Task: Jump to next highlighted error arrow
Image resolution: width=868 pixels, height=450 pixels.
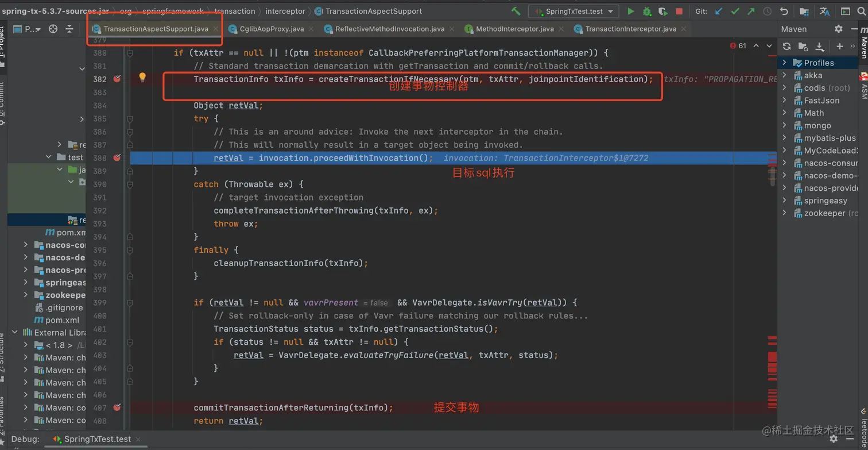Action: [769, 46]
